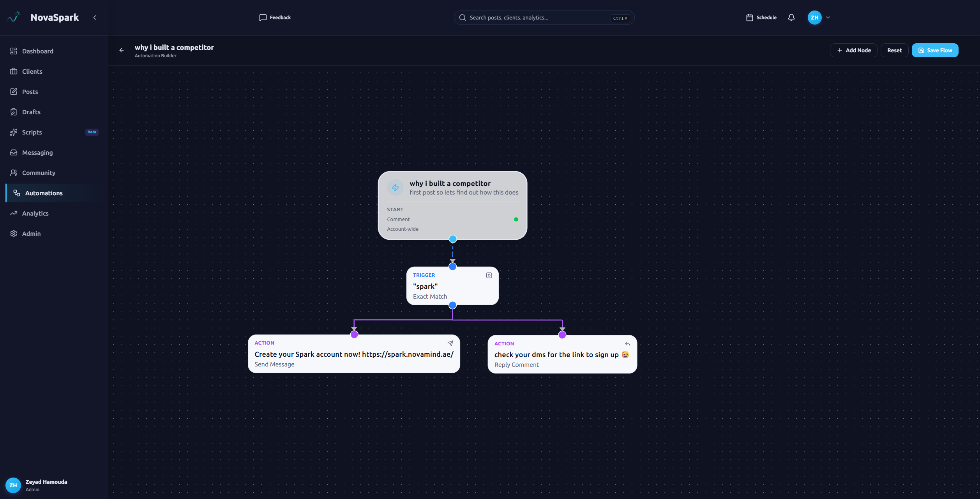Click the notification bell icon
Image resolution: width=980 pixels, height=499 pixels.
(x=791, y=18)
